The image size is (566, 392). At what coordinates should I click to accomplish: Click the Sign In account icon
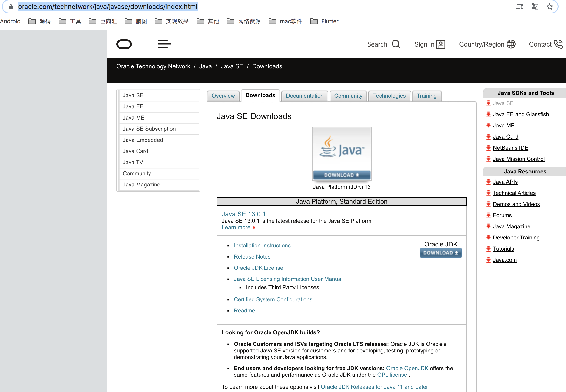[441, 44]
